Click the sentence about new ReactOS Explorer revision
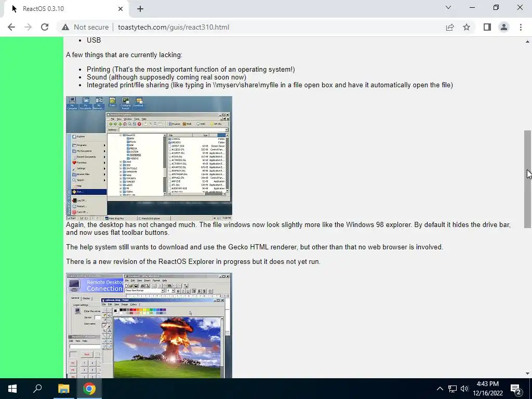This screenshot has height=399, width=532. pos(193,262)
